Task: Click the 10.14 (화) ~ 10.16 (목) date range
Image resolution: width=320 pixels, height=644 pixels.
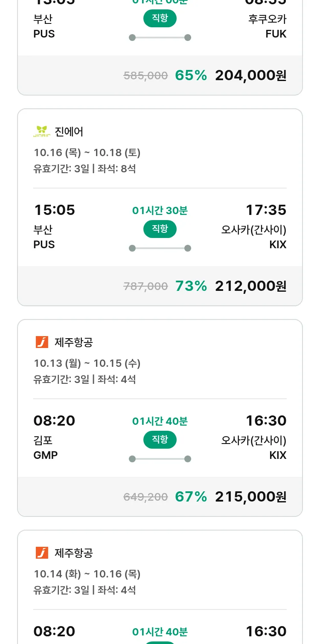Action: point(87,574)
